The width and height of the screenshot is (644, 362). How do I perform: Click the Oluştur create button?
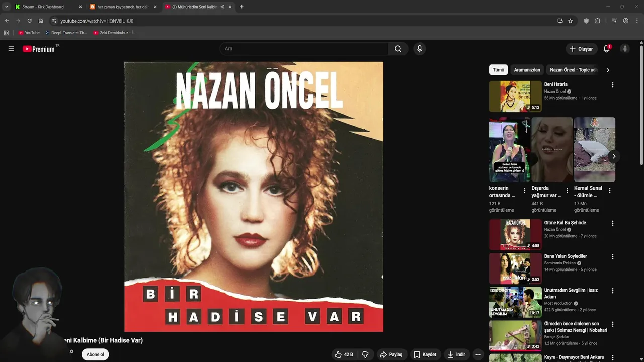tap(581, 49)
